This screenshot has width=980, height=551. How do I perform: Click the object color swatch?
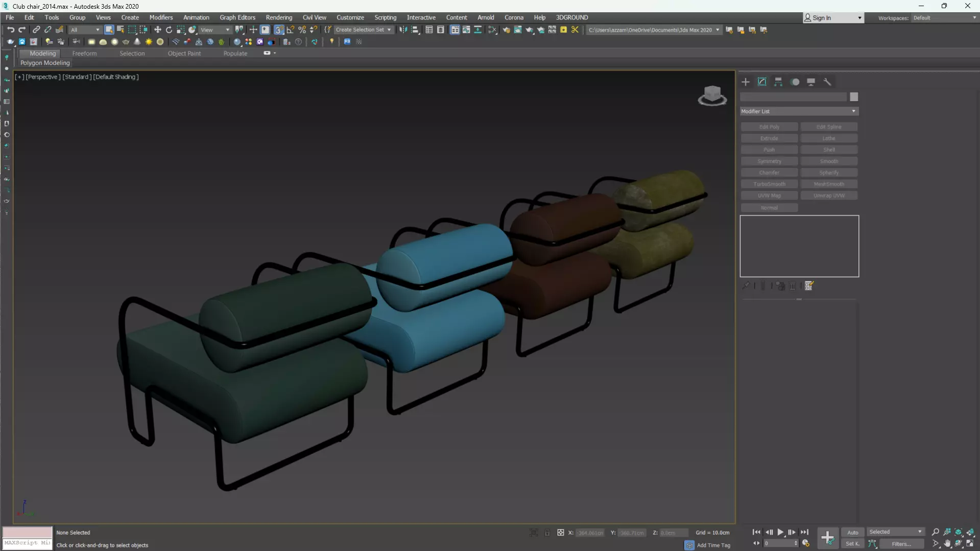pyautogui.click(x=854, y=97)
